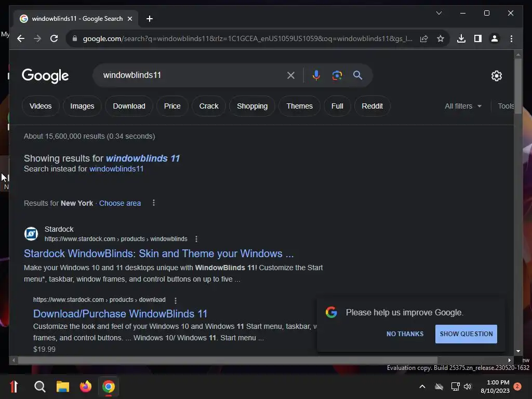The width and height of the screenshot is (532, 399).
Task: Click the forward navigation arrow
Action: [37, 38]
